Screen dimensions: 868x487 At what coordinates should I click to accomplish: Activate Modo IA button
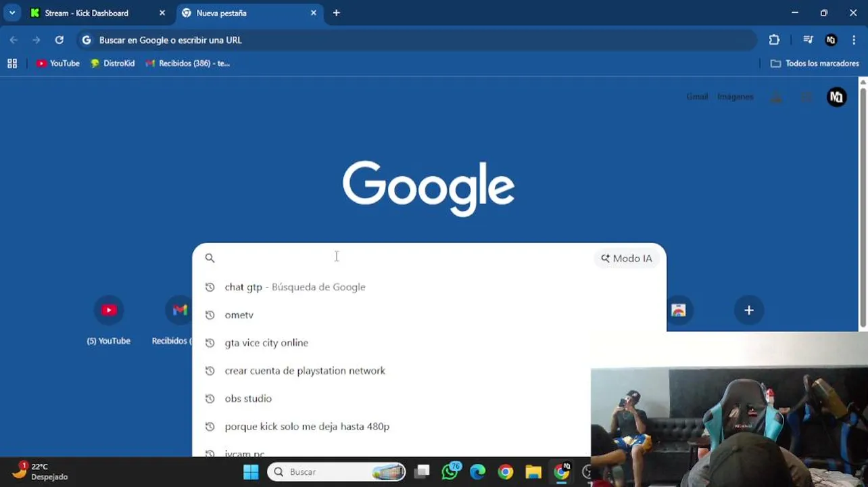[627, 258]
